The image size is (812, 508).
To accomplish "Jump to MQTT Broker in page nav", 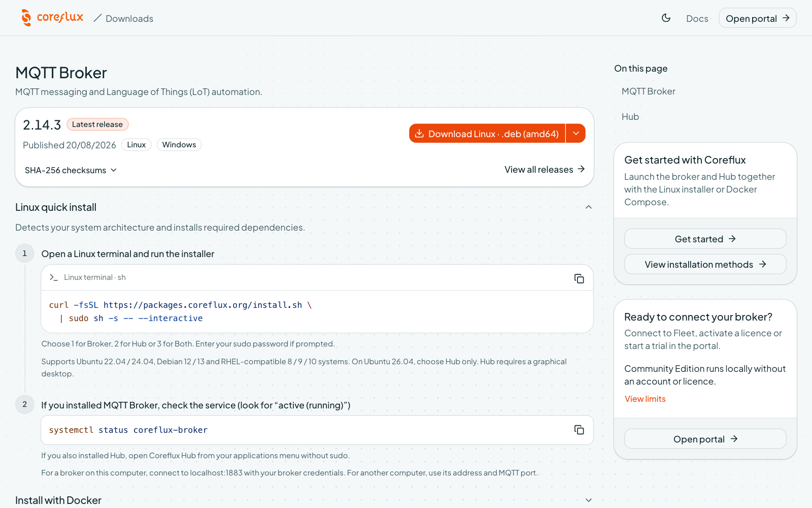I will coord(649,91).
